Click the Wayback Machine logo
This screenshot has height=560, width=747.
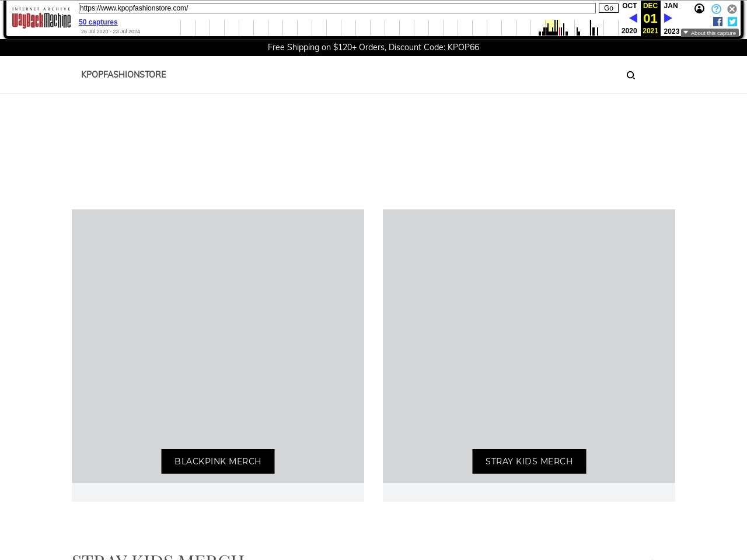[x=41, y=18]
